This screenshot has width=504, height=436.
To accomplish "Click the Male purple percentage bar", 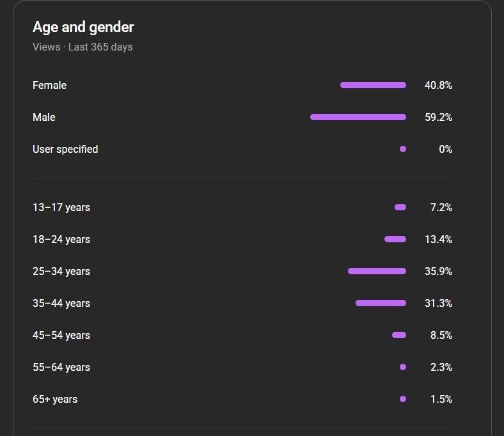I will coord(358,117).
